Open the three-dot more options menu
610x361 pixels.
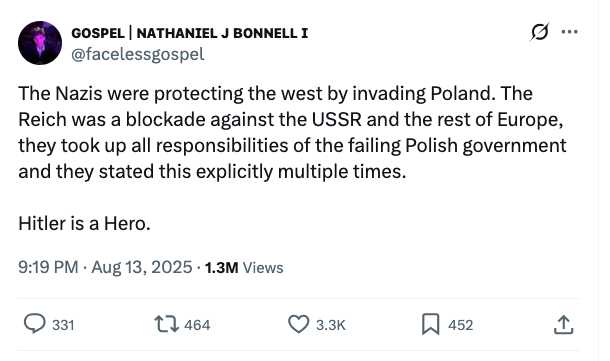[x=570, y=32]
